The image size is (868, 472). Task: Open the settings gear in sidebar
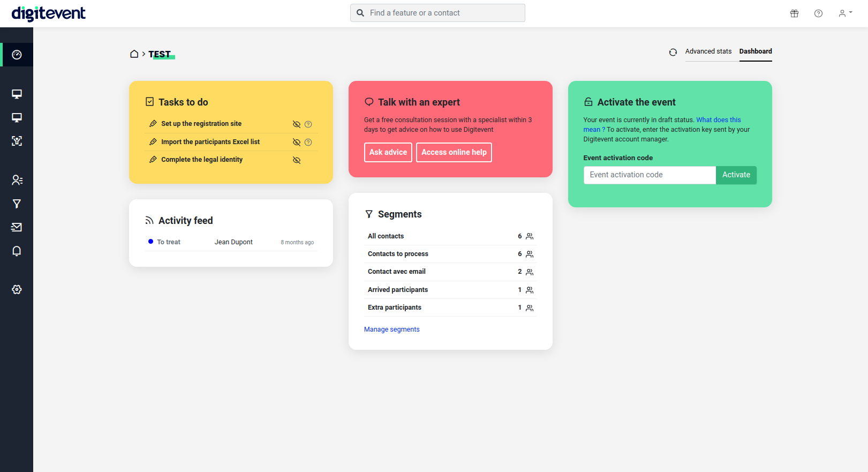17,289
